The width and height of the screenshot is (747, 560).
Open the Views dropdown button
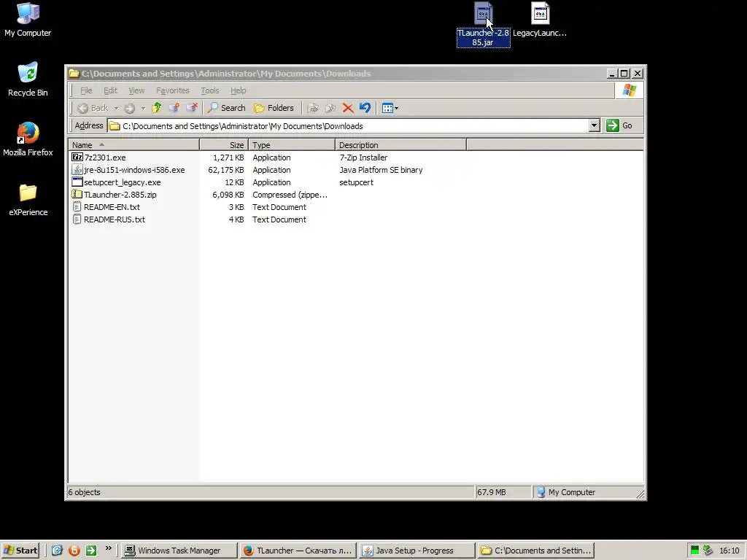[390, 108]
